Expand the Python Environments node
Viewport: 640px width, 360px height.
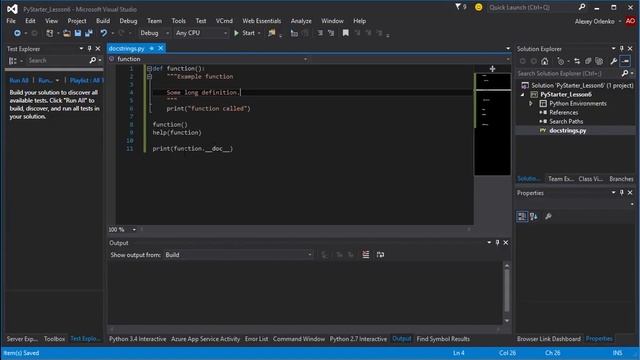531,104
